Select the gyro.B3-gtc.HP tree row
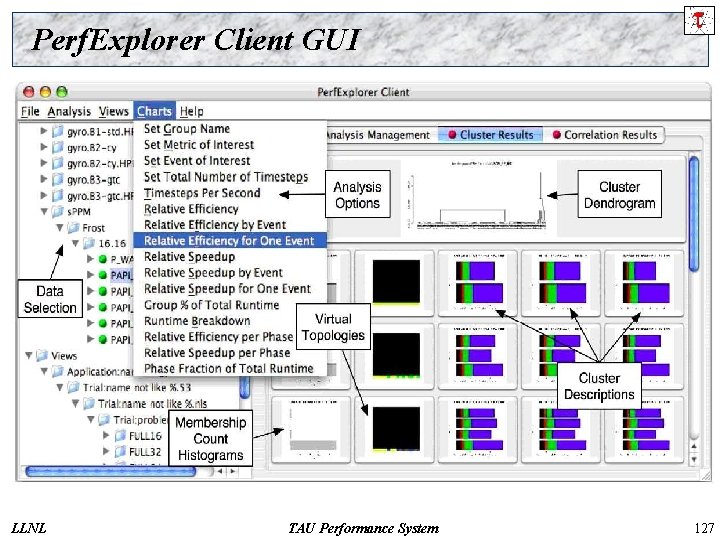720x540 pixels. 92,196
